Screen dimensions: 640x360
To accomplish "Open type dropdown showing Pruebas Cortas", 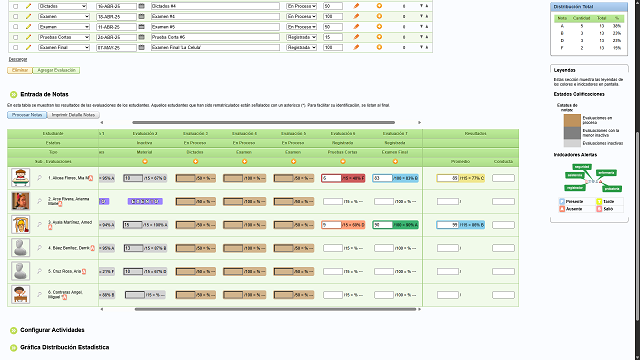I will pyautogui.click(x=64, y=37).
